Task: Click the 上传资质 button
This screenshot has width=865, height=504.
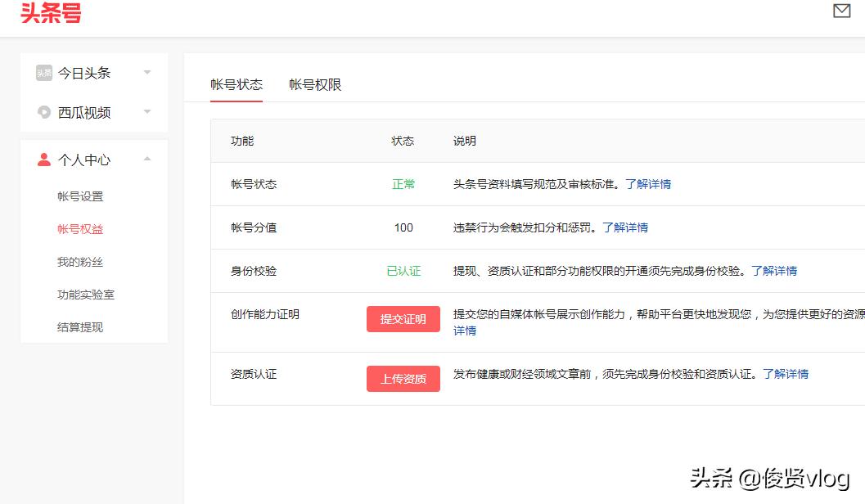Action: click(x=403, y=379)
